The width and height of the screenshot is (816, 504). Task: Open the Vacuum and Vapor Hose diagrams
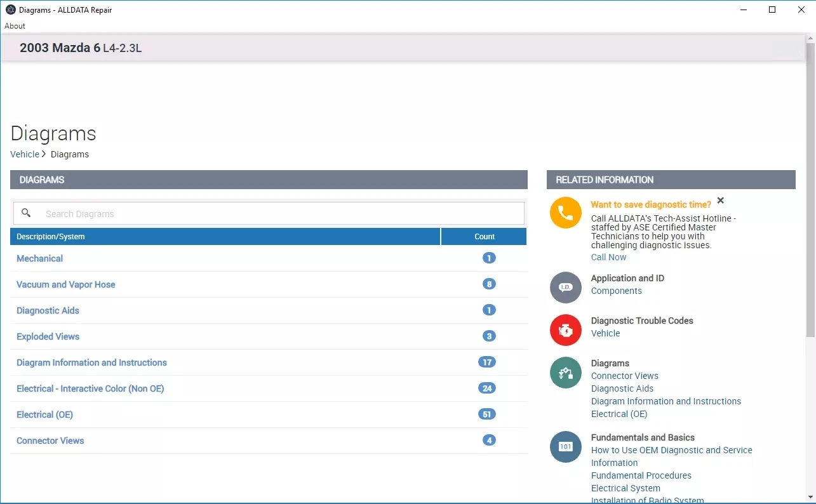click(66, 284)
